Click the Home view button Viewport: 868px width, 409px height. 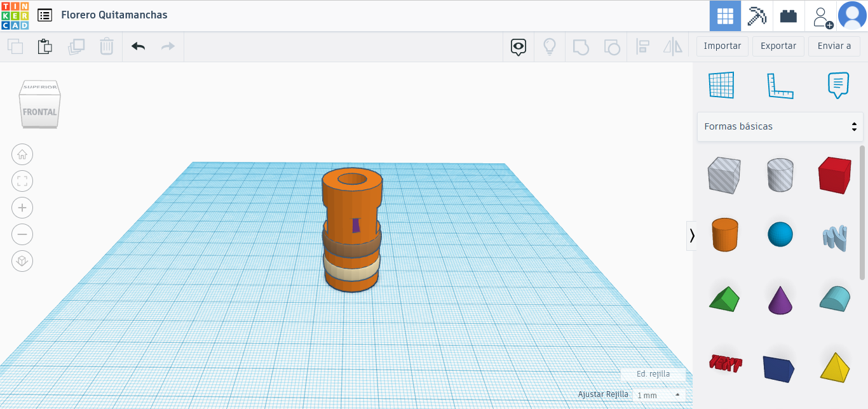pyautogui.click(x=22, y=154)
